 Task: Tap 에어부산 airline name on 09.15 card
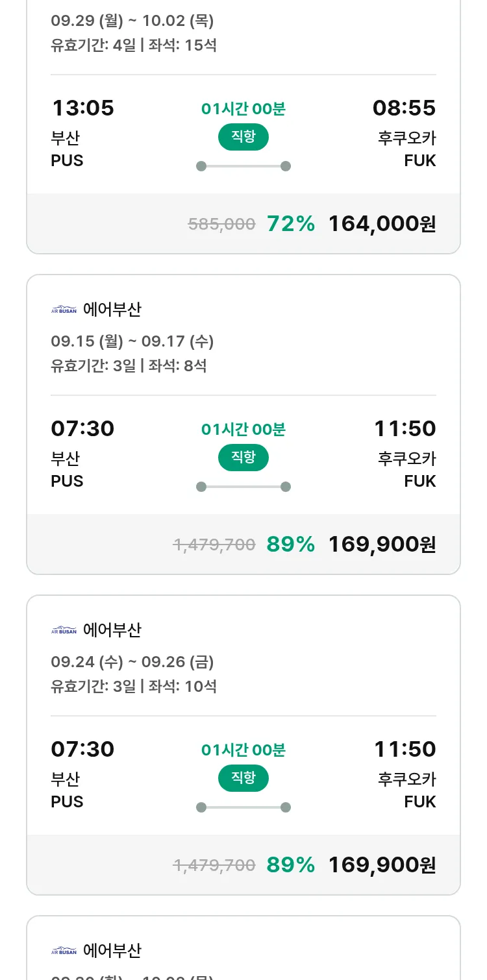tap(112, 310)
